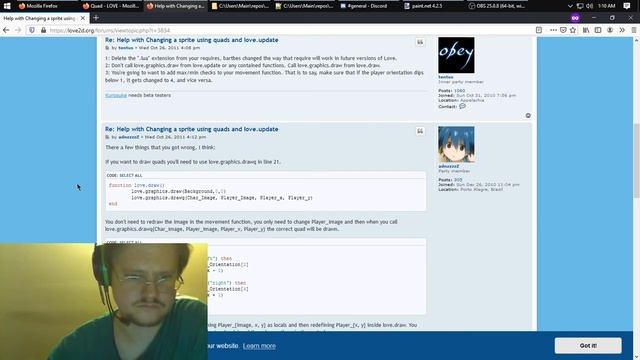Viewport: 640px width, 360px height.
Task: Go back to previous page
Action: (x=6, y=30)
